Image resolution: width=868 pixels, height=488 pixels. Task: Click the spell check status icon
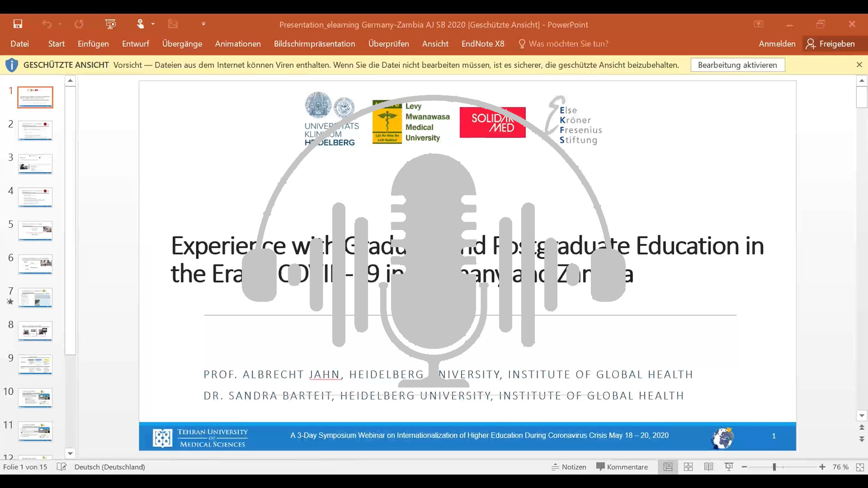click(61, 467)
